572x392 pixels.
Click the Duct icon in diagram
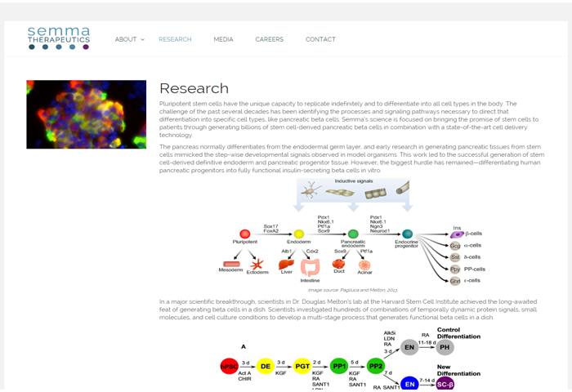(x=338, y=264)
